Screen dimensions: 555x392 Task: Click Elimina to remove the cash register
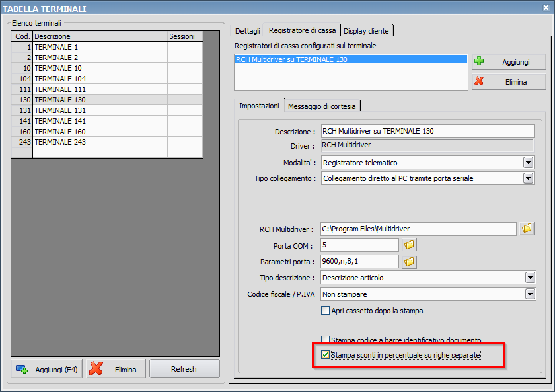click(509, 82)
